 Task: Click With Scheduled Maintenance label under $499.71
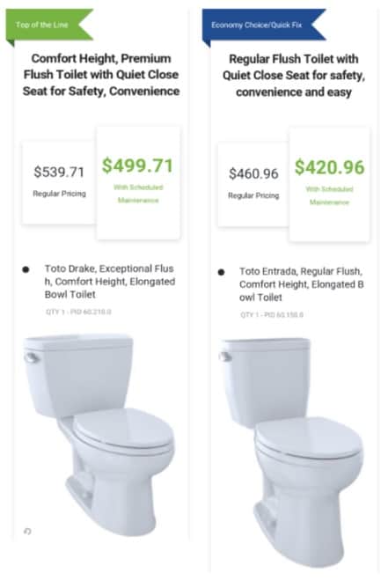click(138, 194)
